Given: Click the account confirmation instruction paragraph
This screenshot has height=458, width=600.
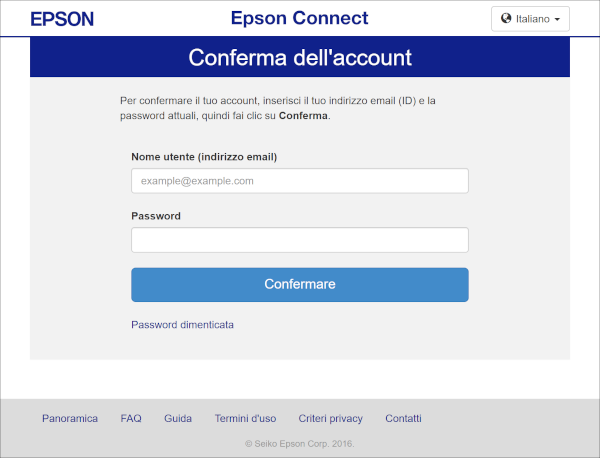Looking at the screenshot, I should coord(277,108).
